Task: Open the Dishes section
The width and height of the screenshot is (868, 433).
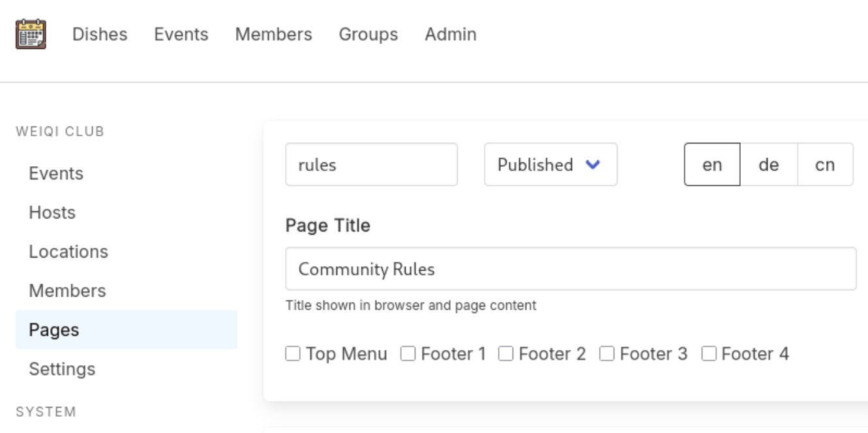Action: pos(100,35)
